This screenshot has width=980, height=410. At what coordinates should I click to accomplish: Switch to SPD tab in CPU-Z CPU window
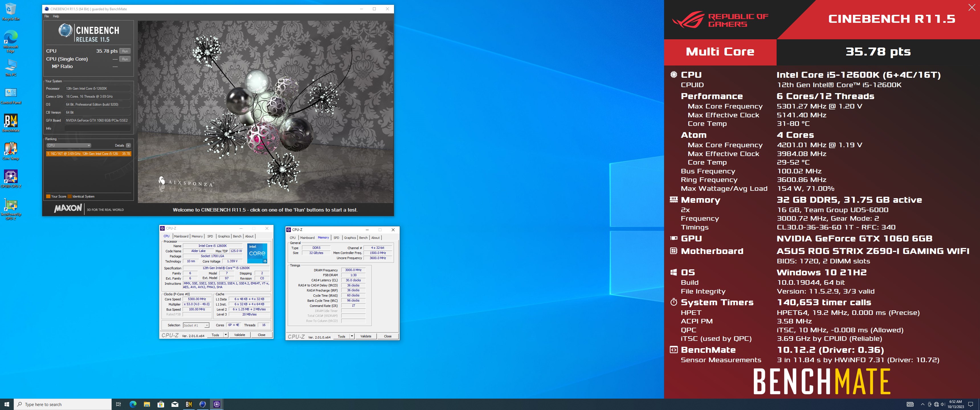pos(210,236)
